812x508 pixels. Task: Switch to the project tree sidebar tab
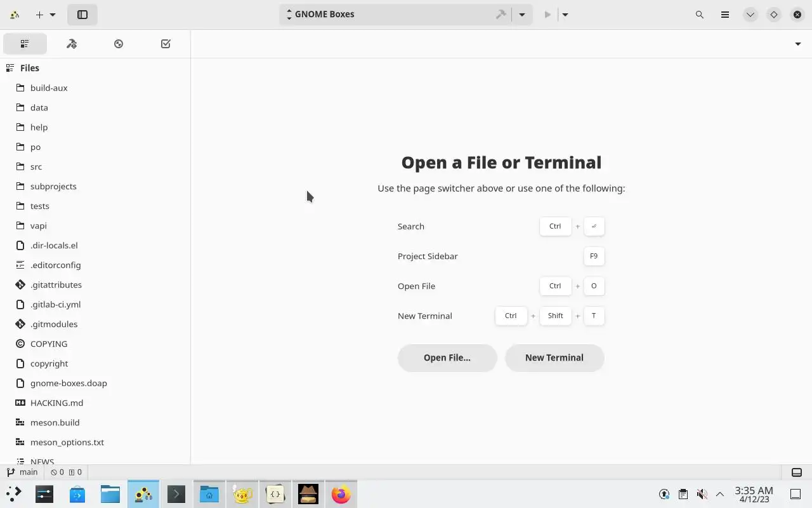(x=25, y=44)
